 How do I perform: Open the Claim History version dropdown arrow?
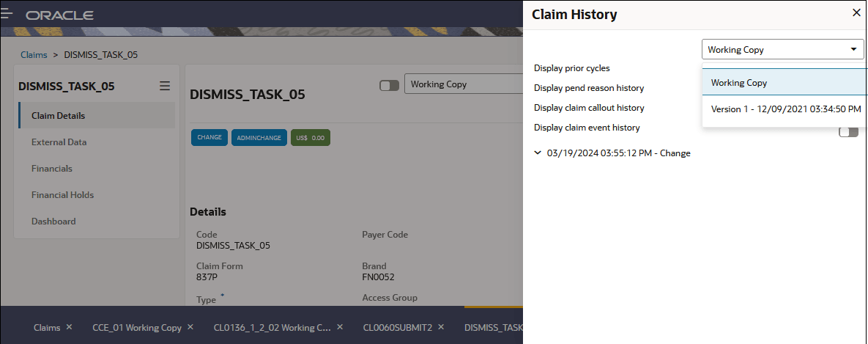853,49
